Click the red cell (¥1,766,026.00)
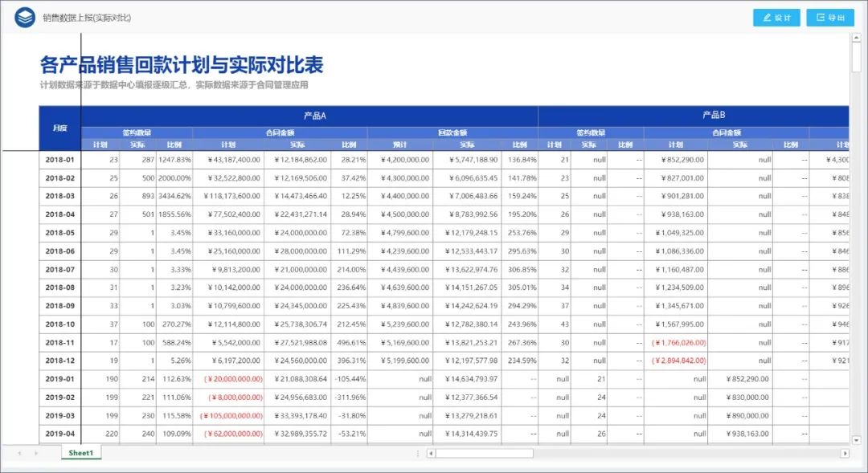This screenshot has width=868, height=473. coord(675,342)
